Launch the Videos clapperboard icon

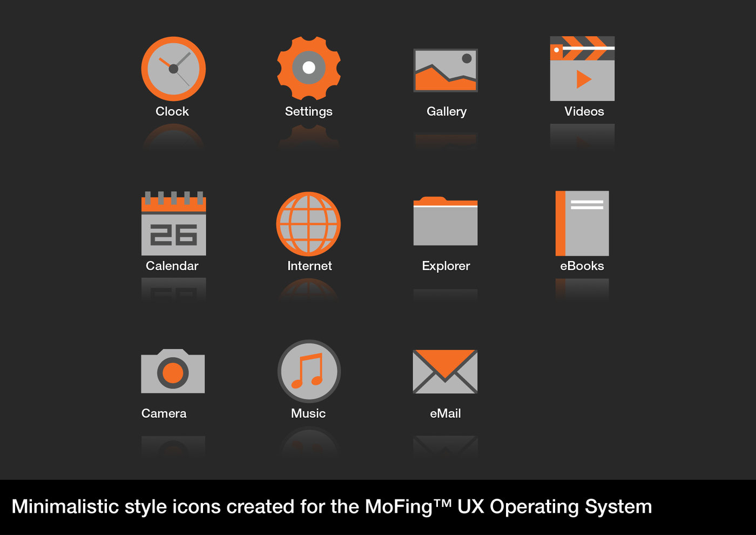pyautogui.click(x=582, y=69)
